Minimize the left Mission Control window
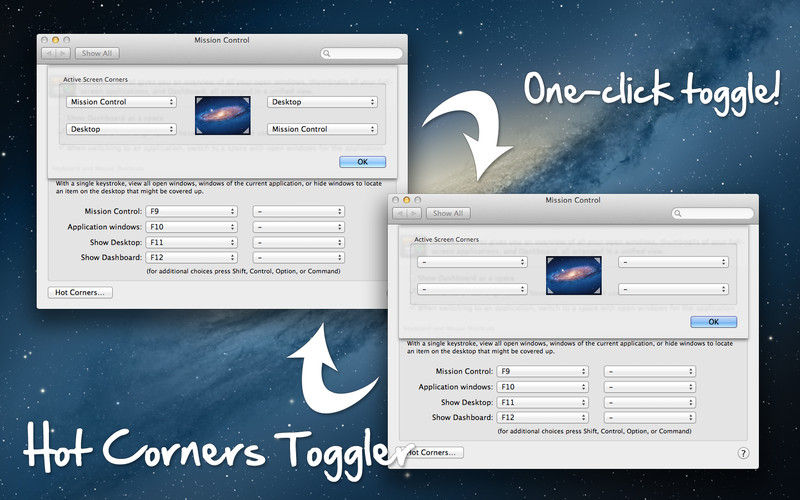 click(55, 40)
